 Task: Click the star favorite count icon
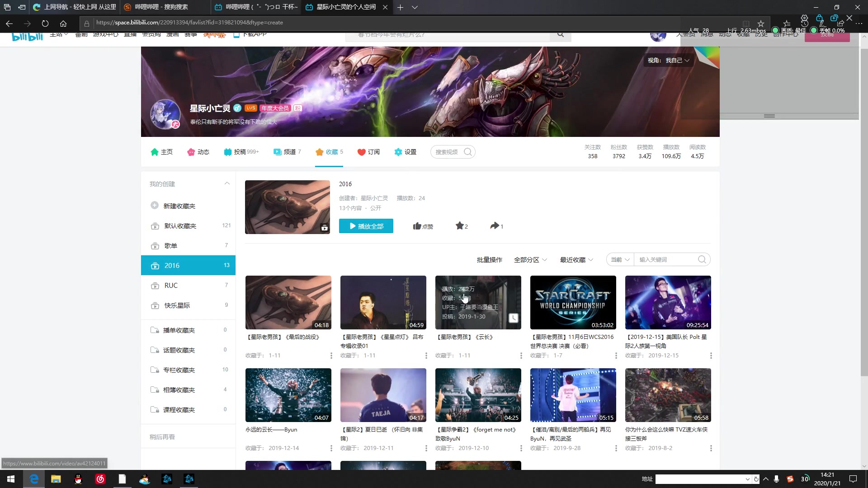(459, 225)
